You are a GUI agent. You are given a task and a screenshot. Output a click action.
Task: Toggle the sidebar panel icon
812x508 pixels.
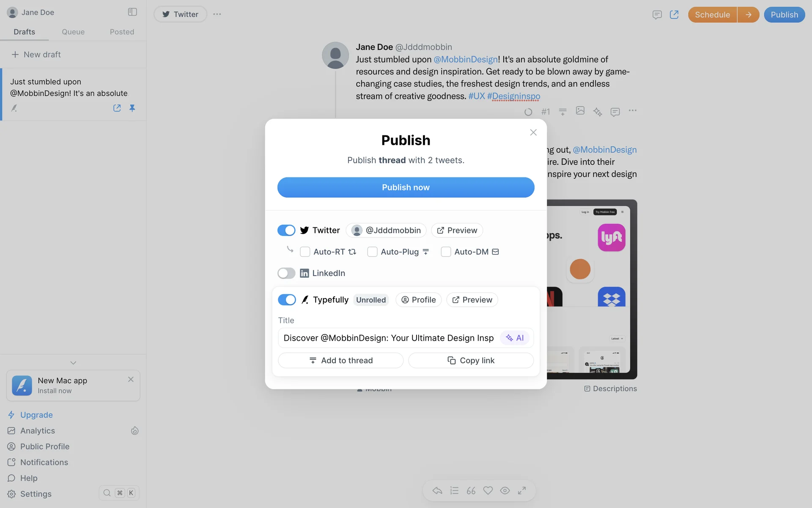pyautogui.click(x=132, y=12)
